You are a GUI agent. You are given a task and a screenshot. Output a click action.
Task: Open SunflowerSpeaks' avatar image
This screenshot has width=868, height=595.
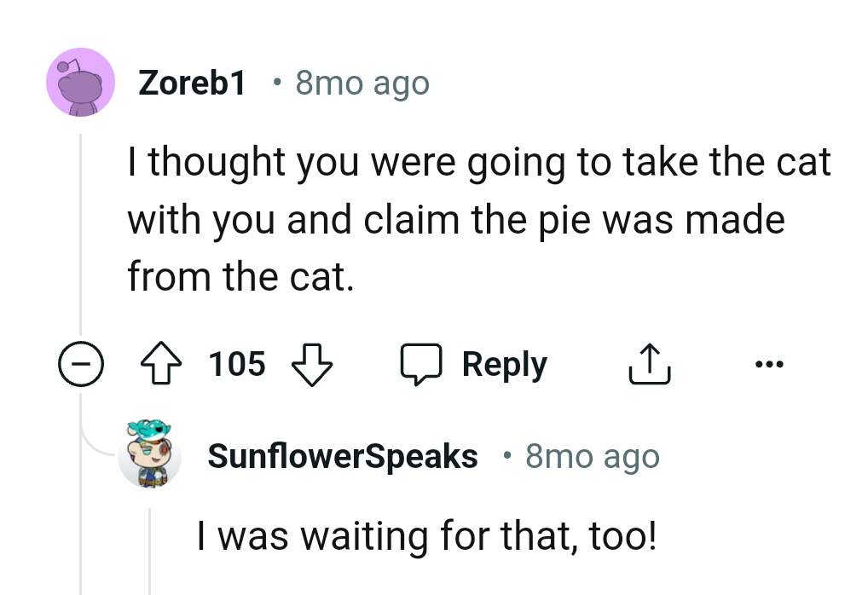click(150, 453)
